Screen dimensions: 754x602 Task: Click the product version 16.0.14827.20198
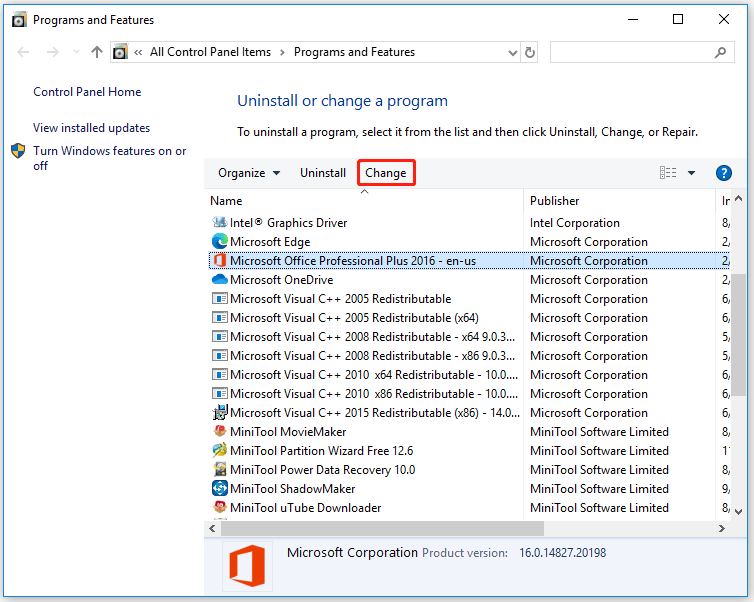tap(563, 552)
